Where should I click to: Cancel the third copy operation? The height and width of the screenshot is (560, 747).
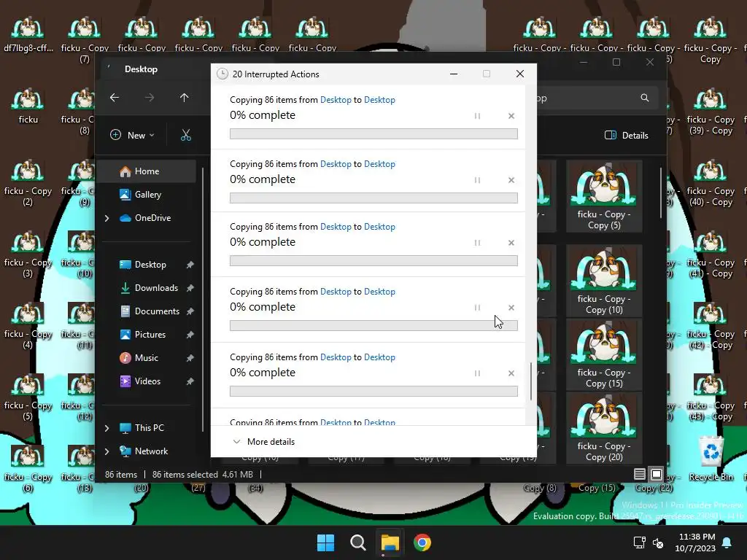click(511, 243)
